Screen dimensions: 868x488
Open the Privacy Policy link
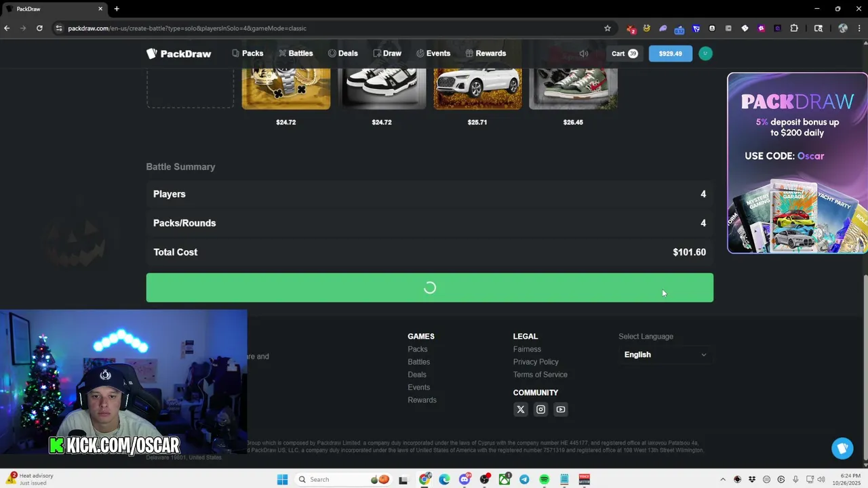point(536,362)
